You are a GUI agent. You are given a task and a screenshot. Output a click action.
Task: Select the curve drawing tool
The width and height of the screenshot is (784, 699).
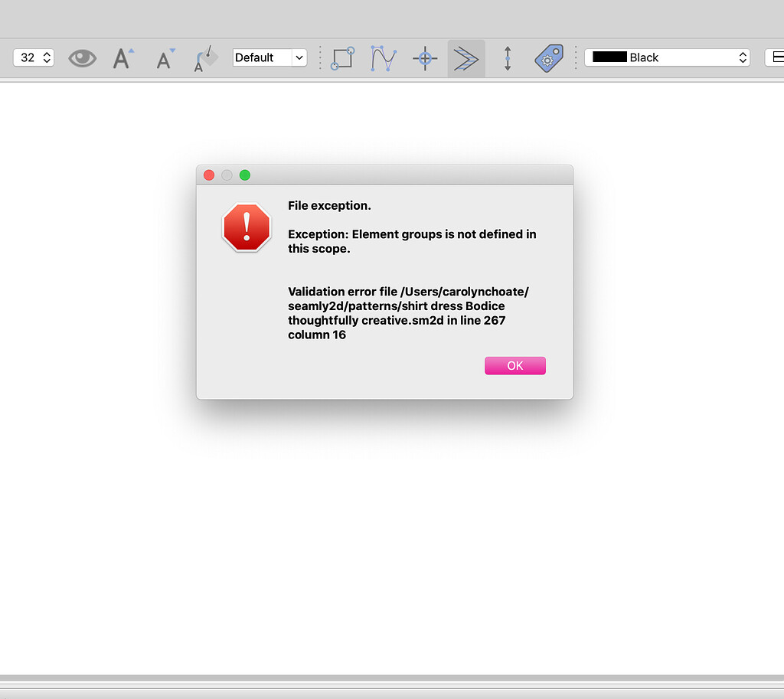383,57
